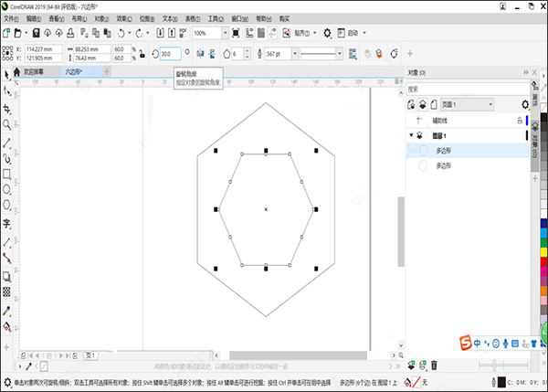
Task: Select the first 多边形 object row
Action: click(x=468, y=151)
